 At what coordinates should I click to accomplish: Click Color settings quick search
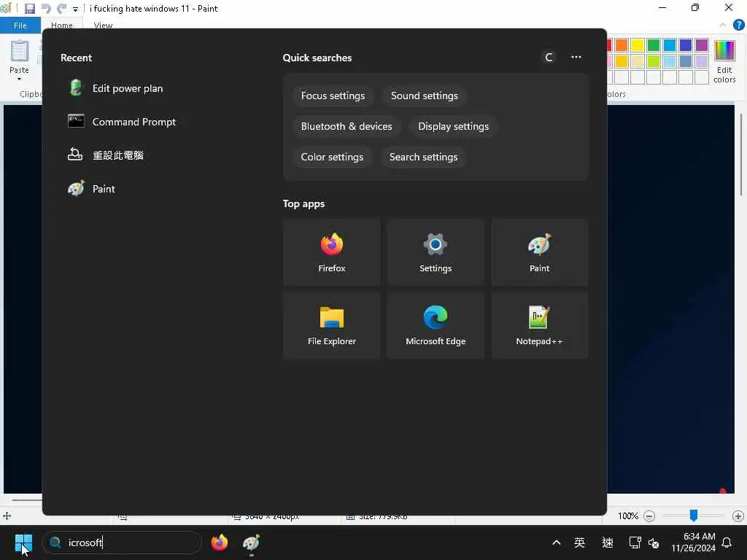[332, 157]
